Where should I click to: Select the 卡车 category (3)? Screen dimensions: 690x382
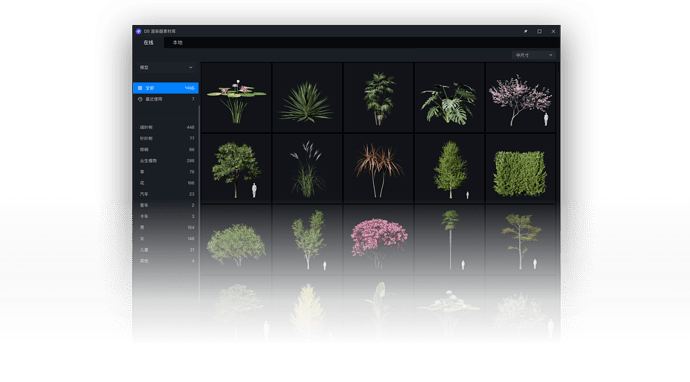166,217
